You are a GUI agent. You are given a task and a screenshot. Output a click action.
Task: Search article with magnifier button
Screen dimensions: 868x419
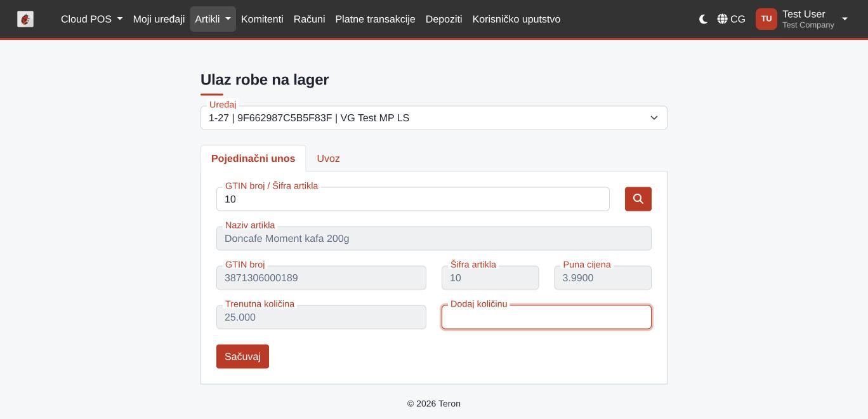pos(638,199)
